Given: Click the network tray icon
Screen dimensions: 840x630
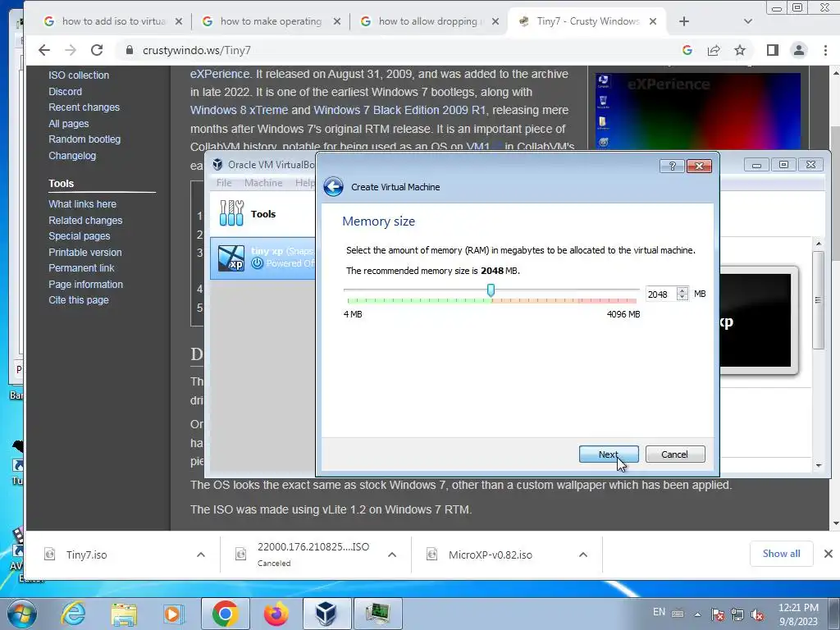Looking at the screenshot, I should coord(737,614).
